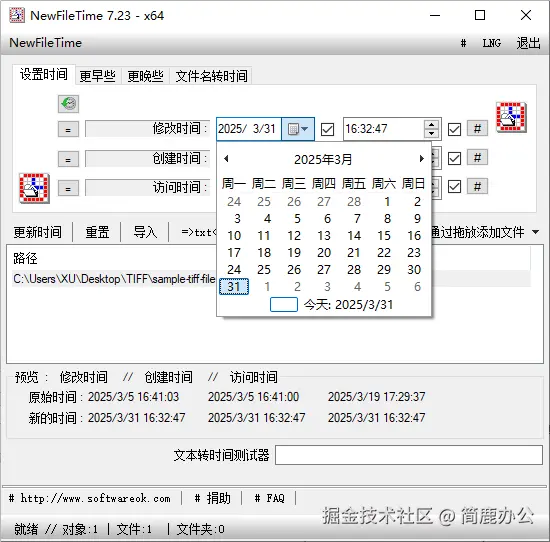The width and height of the screenshot is (550, 542).
Task: Open the softwareok.com website link
Action: pos(90,498)
